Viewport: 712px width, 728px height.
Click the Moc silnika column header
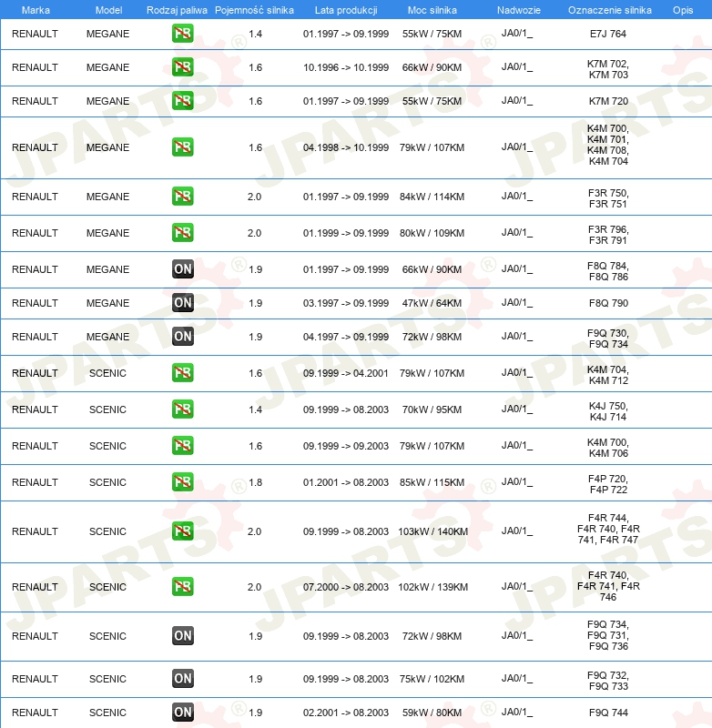pyautogui.click(x=432, y=10)
